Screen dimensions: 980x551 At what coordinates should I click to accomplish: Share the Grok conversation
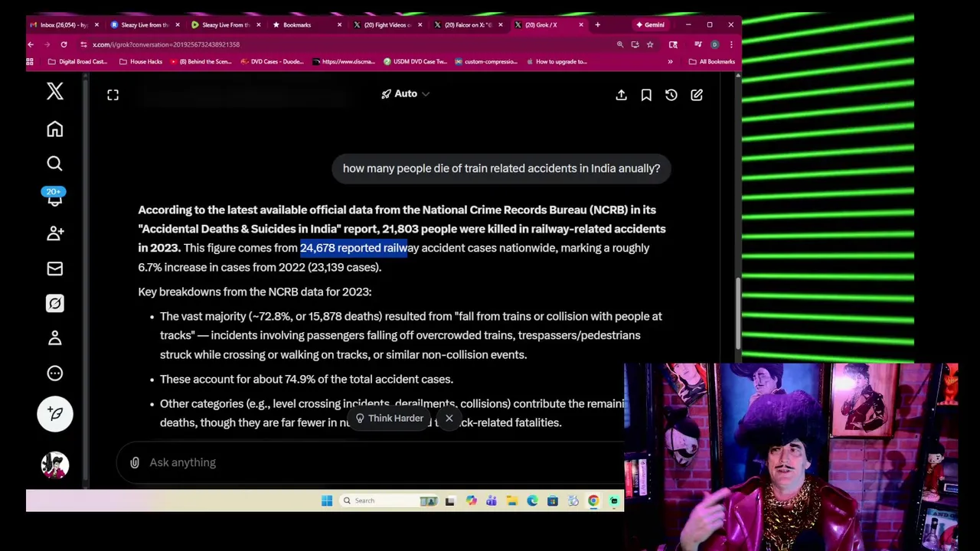tap(621, 95)
